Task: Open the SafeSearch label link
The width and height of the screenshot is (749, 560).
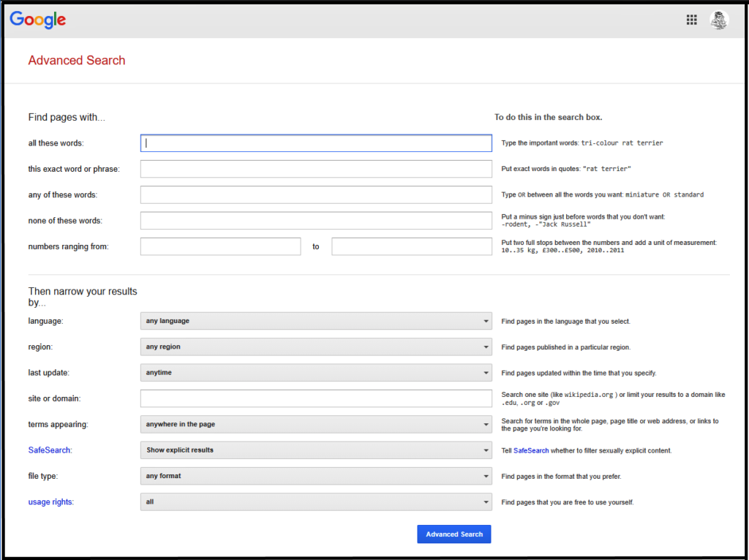Action: (50, 450)
